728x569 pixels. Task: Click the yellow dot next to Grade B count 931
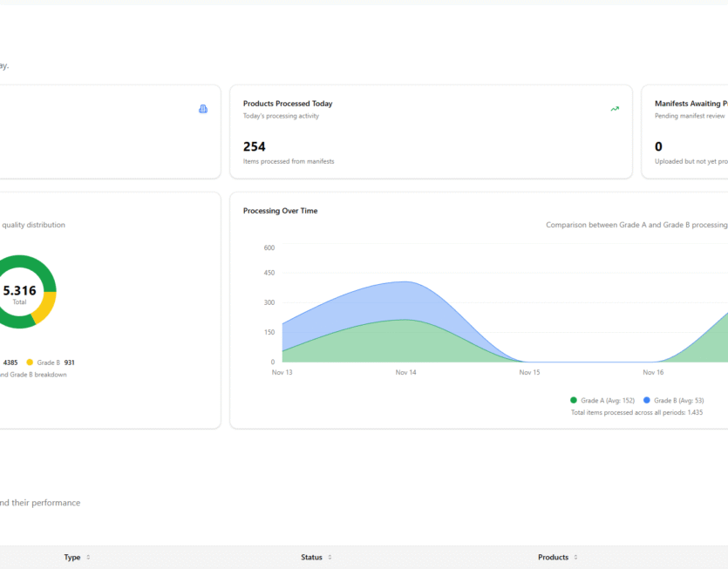tap(28, 362)
